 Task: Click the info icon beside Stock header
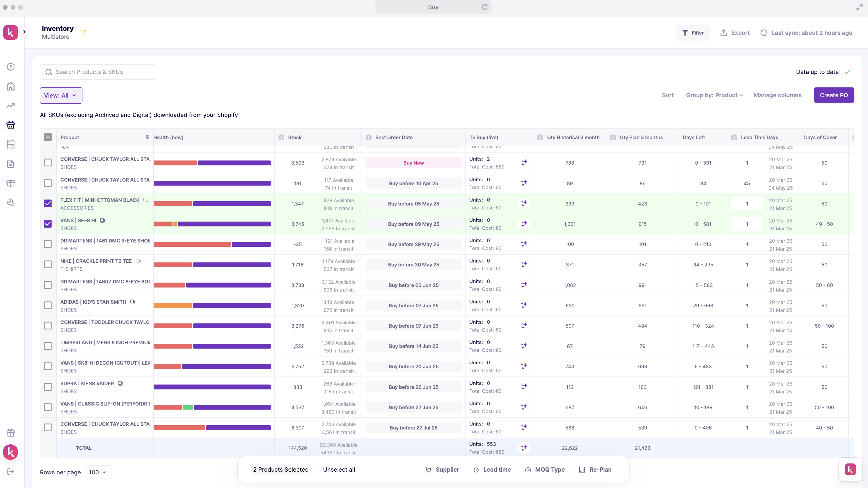pos(281,138)
